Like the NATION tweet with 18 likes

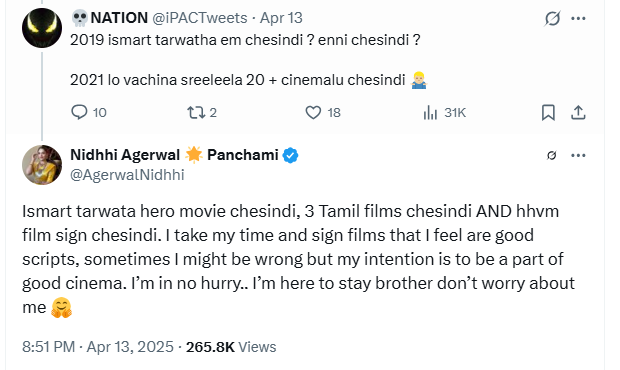click(x=313, y=113)
